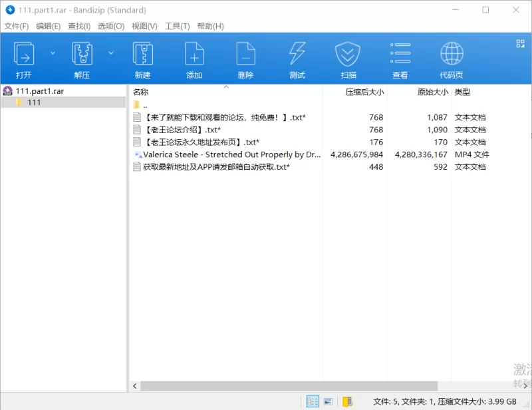
Task: Switch to details list view icon
Action: (x=313, y=401)
